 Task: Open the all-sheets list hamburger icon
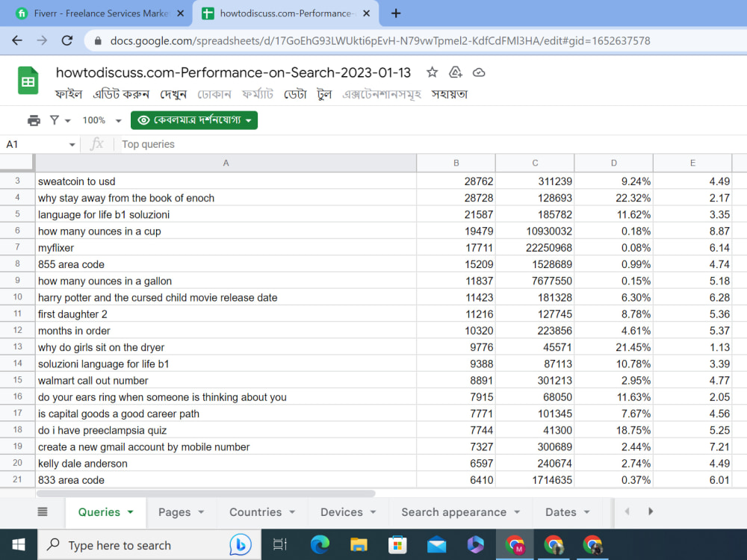tap(43, 512)
